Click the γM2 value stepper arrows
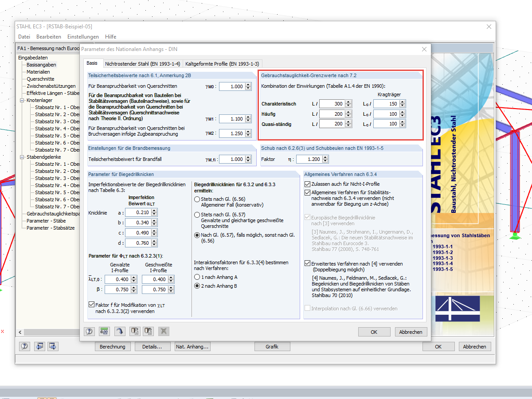Screen dimensions: 532x399 tap(248, 133)
